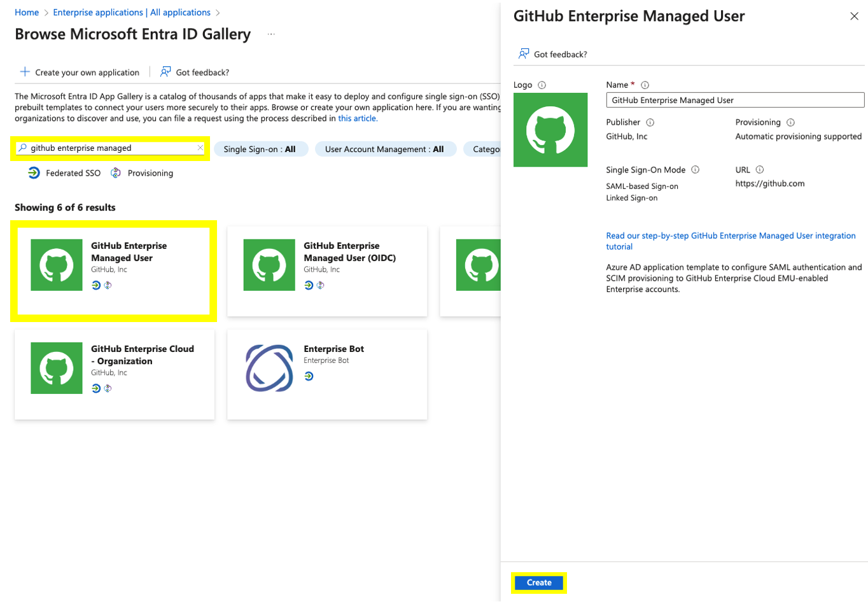Click the info icon next to Publisher
This screenshot has width=868, height=604.
tap(650, 122)
